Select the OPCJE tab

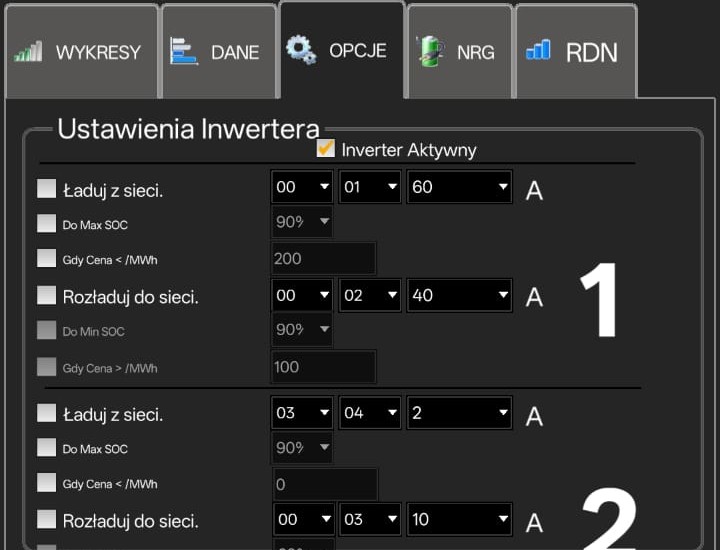click(x=342, y=50)
